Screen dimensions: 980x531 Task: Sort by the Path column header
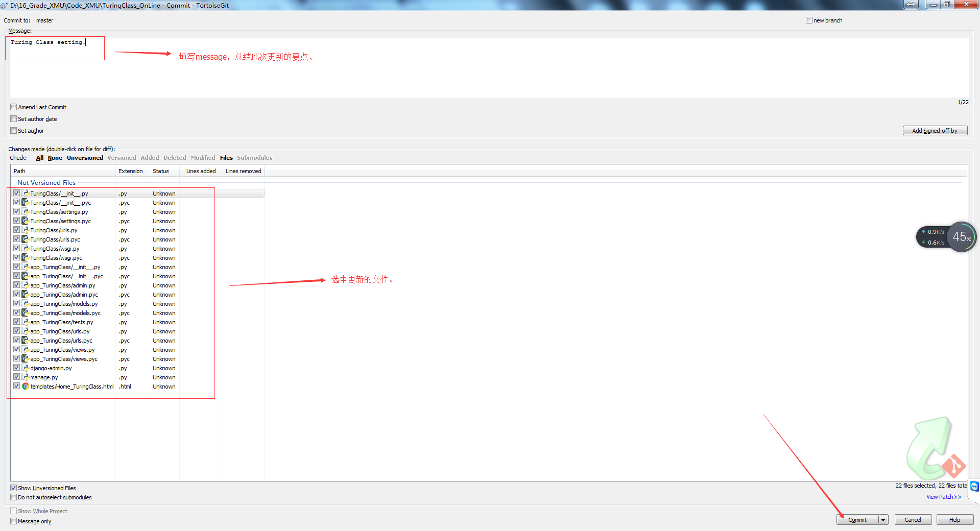click(63, 171)
